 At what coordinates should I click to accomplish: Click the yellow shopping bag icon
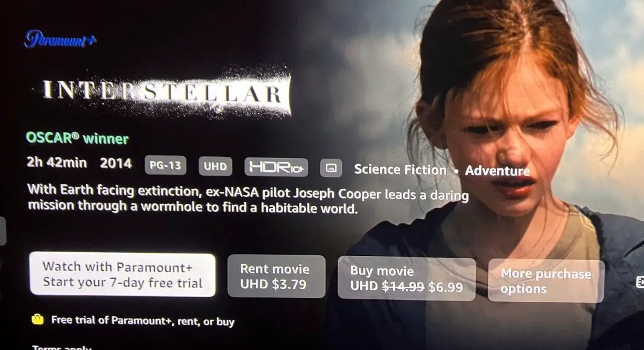(37, 319)
